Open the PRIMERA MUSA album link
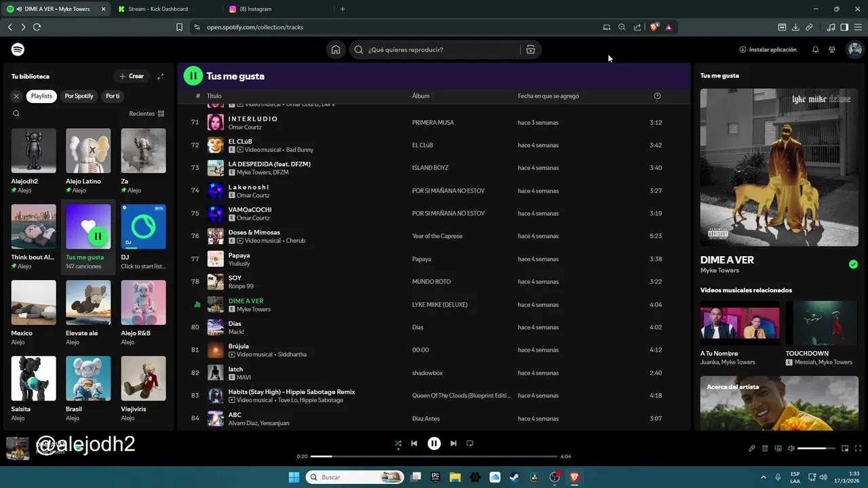Image resolution: width=868 pixels, height=488 pixels. click(433, 123)
